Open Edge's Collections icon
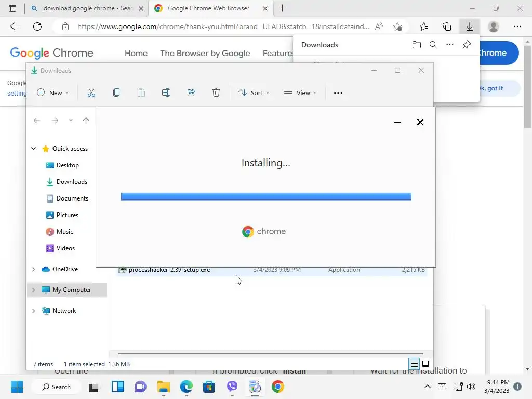Image resolution: width=532 pixels, height=399 pixels. click(447, 26)
